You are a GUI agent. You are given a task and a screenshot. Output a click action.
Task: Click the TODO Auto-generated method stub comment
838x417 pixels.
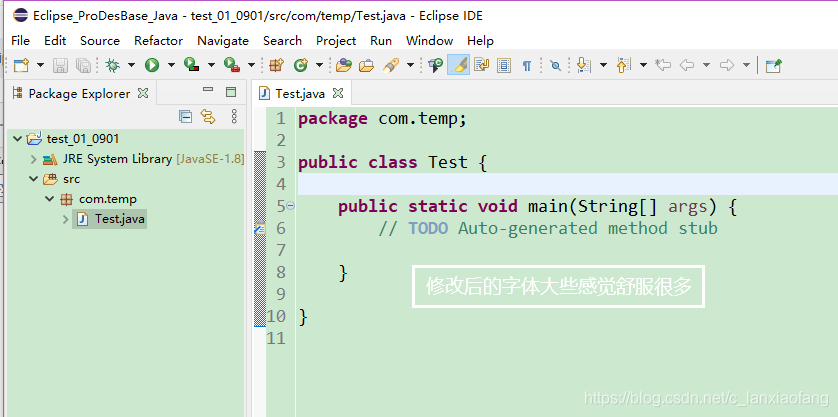pos(548,228)
